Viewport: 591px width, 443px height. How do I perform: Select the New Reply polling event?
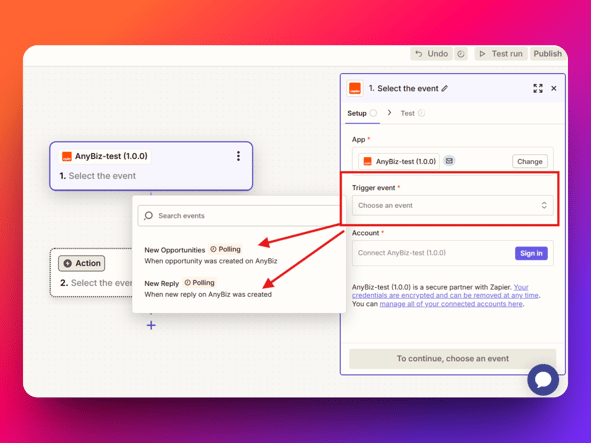click(x=208, y=288)
